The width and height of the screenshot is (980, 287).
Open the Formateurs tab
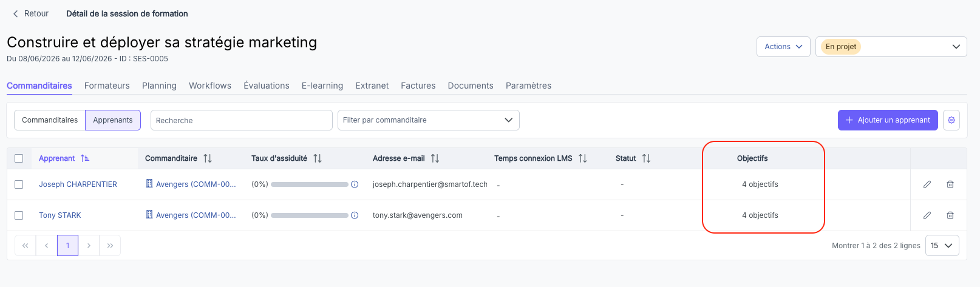pyautogui.click(x=107, y=86)
